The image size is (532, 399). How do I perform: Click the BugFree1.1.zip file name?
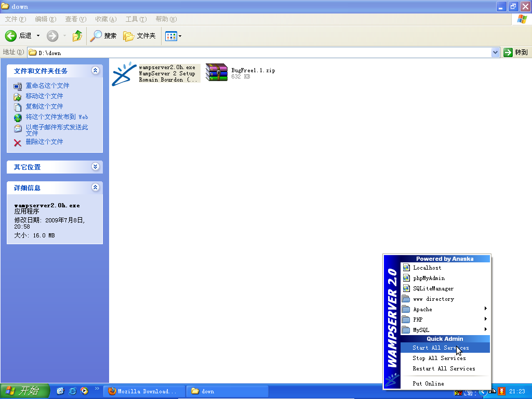253,70
